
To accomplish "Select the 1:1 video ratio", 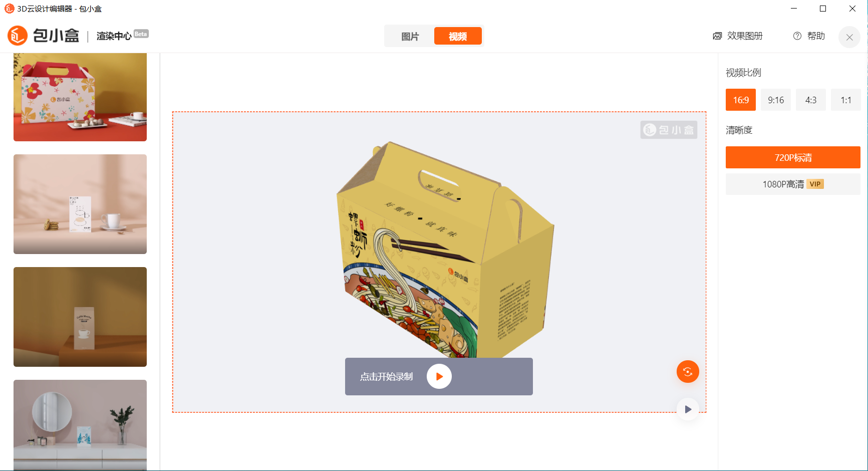I will (x=846, y=100).
